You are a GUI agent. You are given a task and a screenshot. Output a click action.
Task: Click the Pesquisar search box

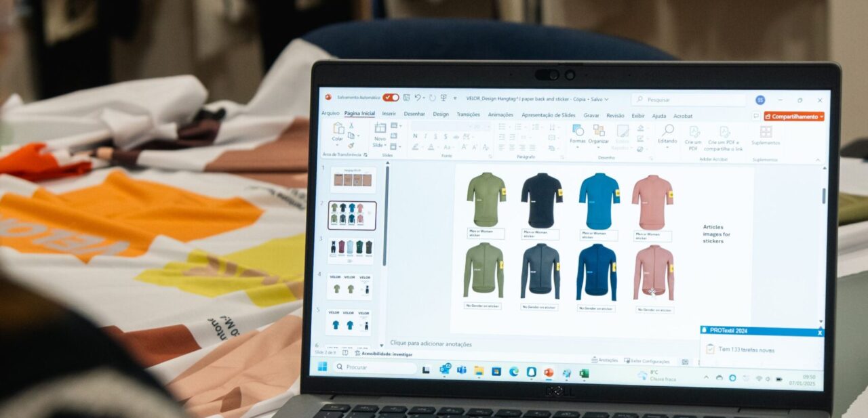[x=689, y=100]
